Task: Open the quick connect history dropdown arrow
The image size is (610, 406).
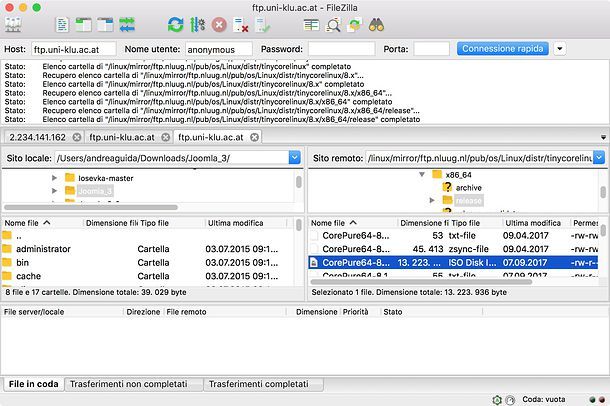Action: point(559,49)
